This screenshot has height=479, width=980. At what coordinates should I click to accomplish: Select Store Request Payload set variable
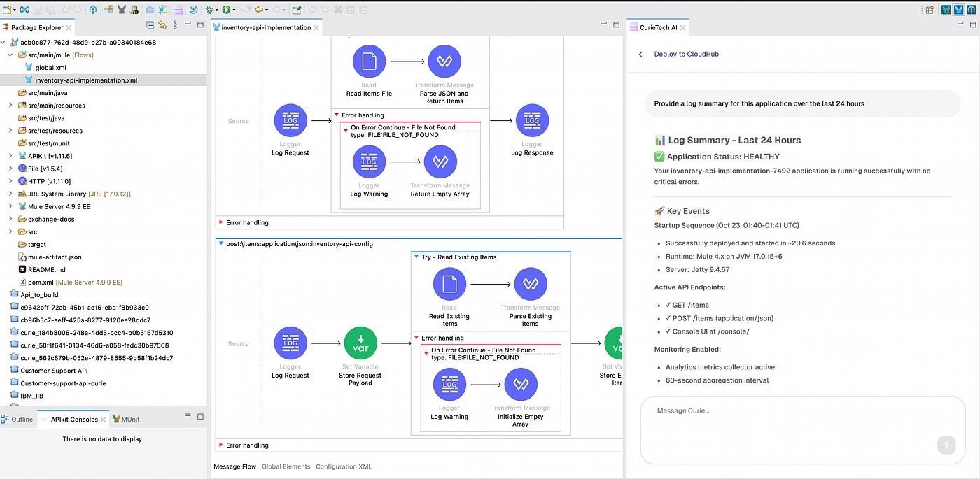[x=360, y=343]
